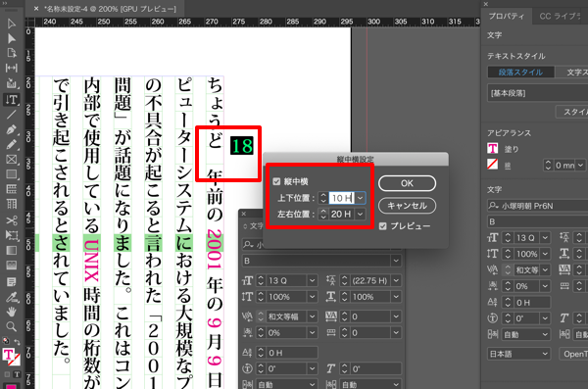Viewport: 588px width, 389px height.
Task: Click the 上下位置 stepper arrows
Action: (x=322, y=198)
